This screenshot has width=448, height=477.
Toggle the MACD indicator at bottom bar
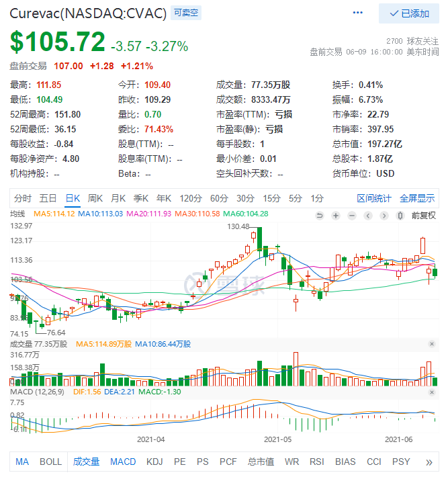[123, 462]
